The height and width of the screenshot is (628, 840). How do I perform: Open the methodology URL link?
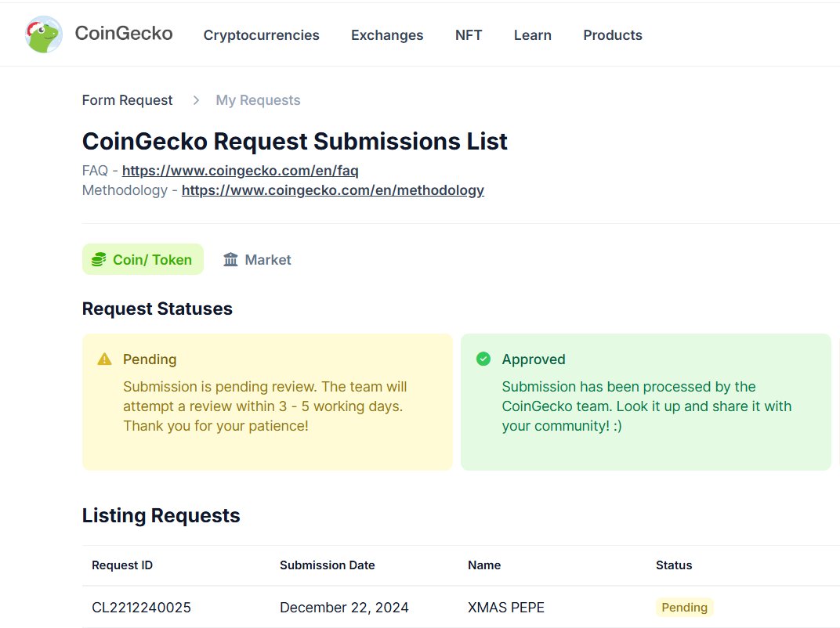point(333,190)
